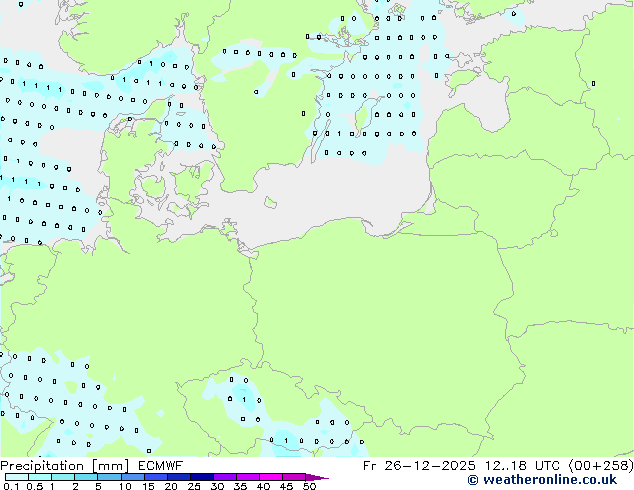Click the "Precipitation" title word
The image size is (634, 490).
click(x=42, y=466)
